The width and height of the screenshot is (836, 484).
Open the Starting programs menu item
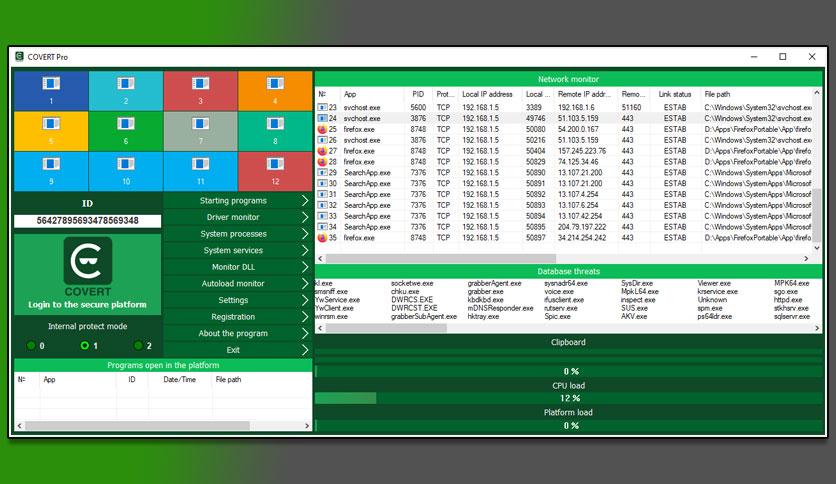pos(238,200)
